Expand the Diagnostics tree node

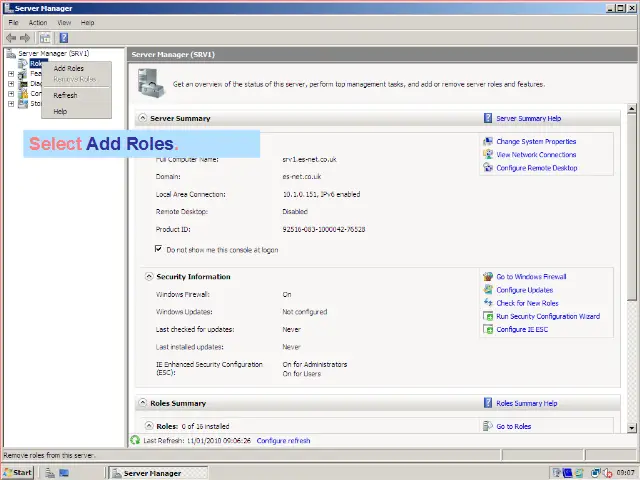tap(11, 84)
